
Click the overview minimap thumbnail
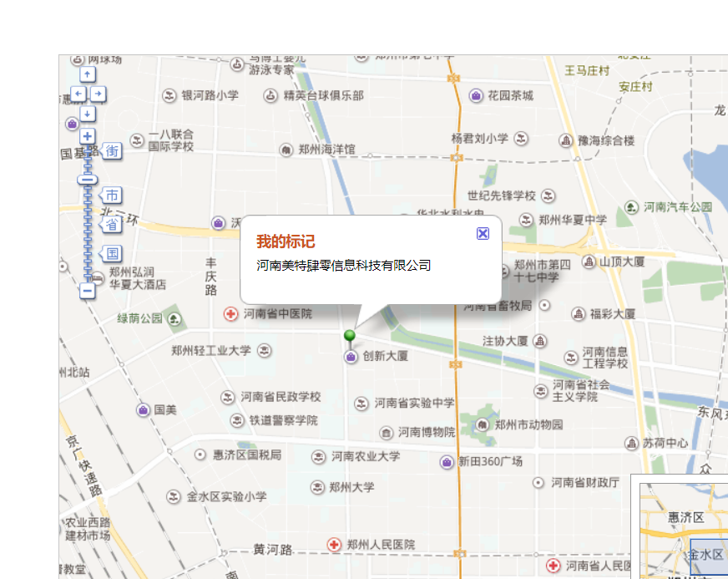680,531
